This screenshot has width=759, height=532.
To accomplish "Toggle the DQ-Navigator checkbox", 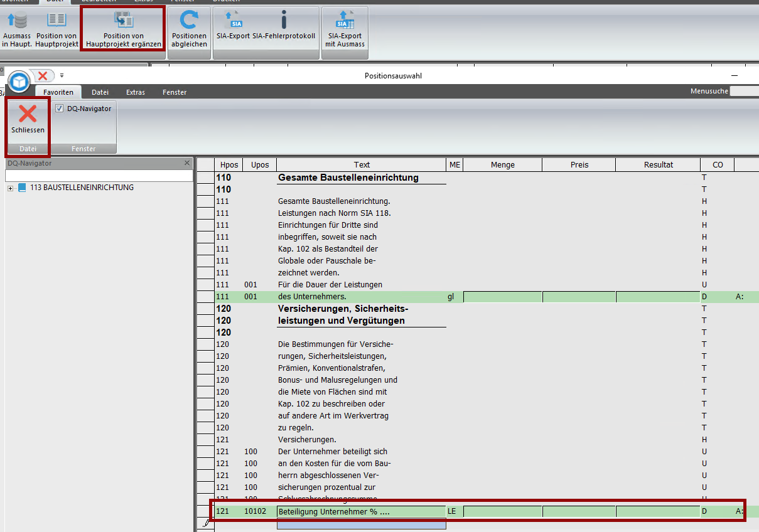I will 60,109.
